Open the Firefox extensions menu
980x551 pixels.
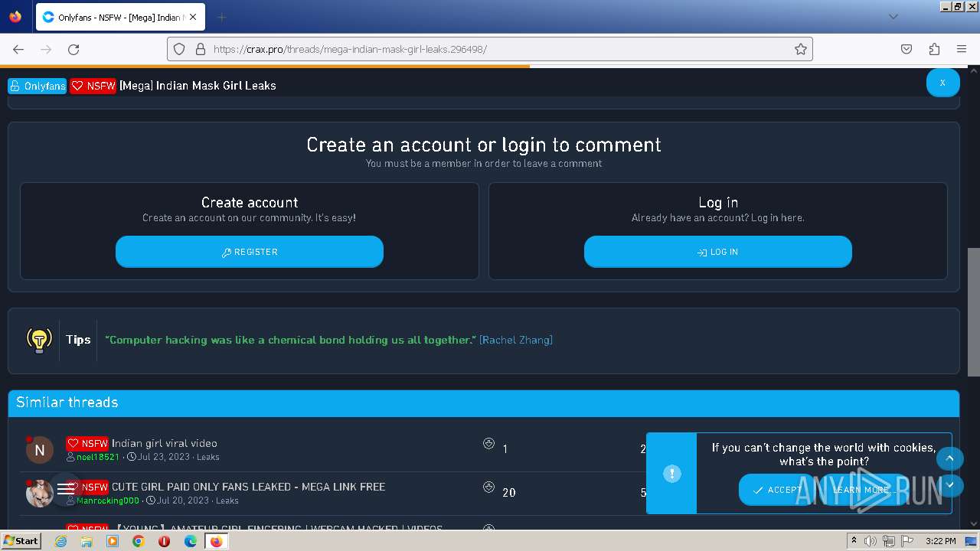(x=934, y=49)
